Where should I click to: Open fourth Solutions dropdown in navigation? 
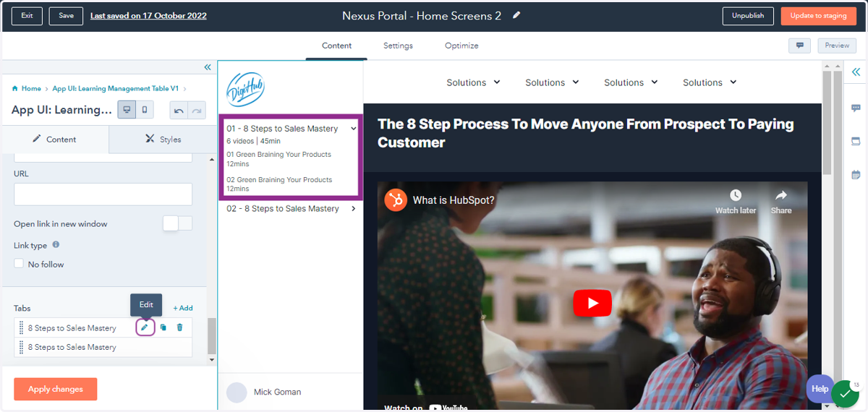(710, 82)
